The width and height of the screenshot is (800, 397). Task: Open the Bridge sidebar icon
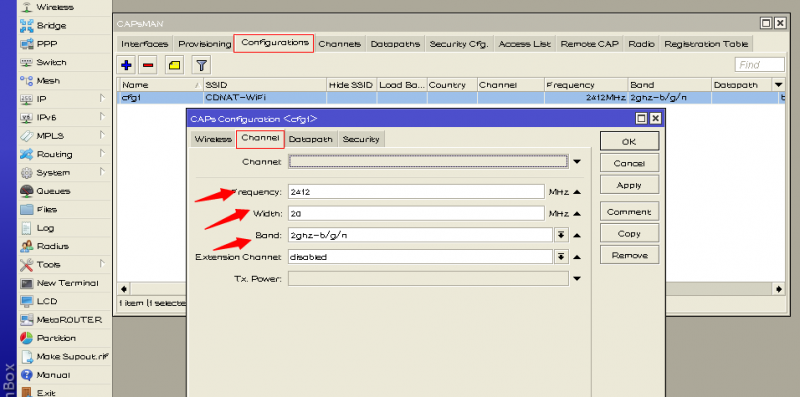(x=27, y=26)
